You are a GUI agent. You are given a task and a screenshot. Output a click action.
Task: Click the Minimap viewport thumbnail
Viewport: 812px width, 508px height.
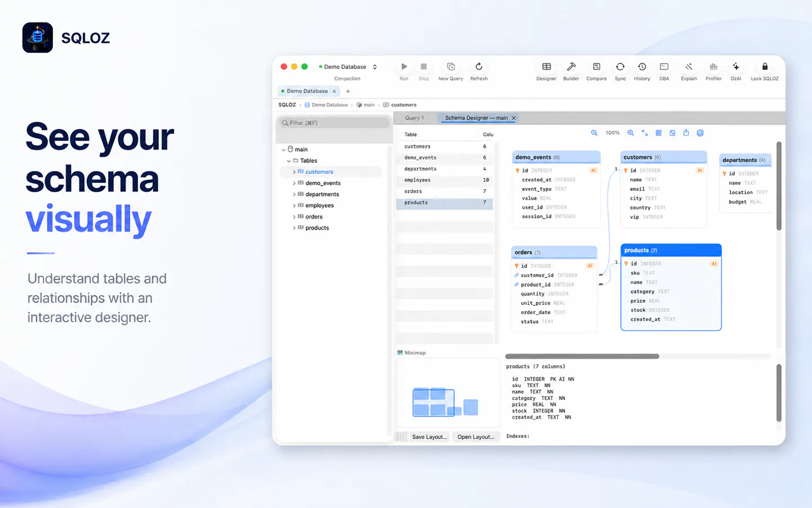pyautogui.click(x=433, y=402)
